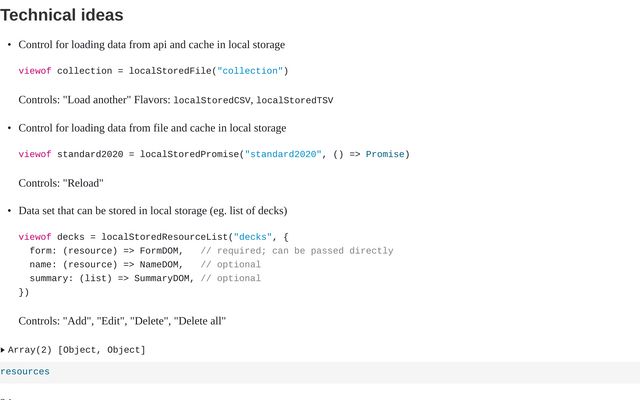This screenshot has height=400, width=640.
Task: Click the localStoredTSV flavor text
Action: 295,100
